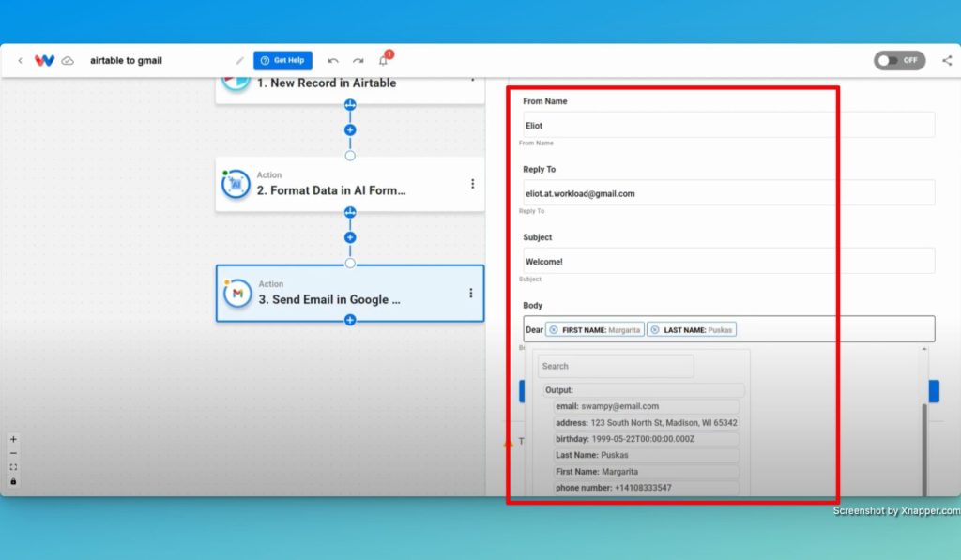This screenshot has width=961, height=560.
Task: Click branch icon under Format Data step
Action: click(350, 213)
